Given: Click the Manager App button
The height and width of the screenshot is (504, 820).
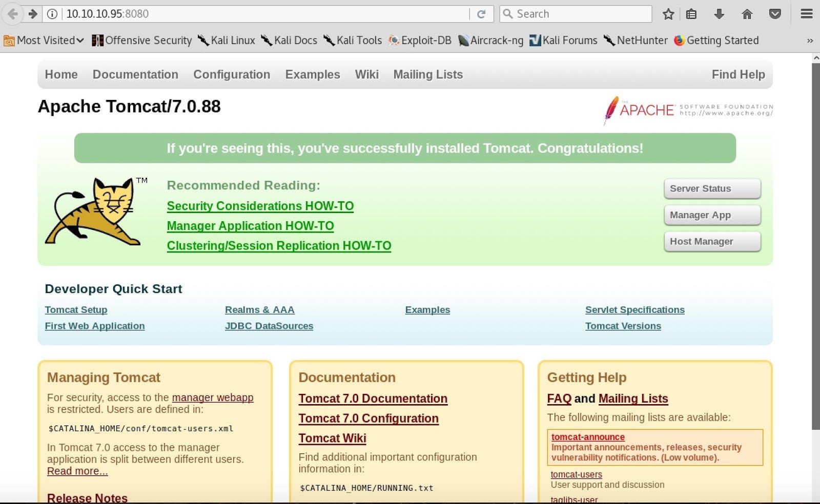Looking at the screenshot, I should [x=712, y=215].
